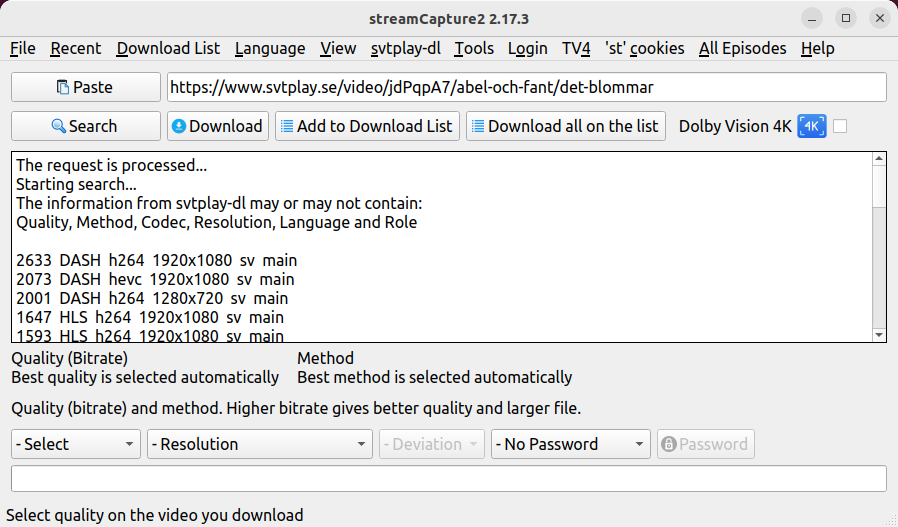Maximize the streamCapture2 window
This screenshot has width=898, height=527.
coord(846,18)
